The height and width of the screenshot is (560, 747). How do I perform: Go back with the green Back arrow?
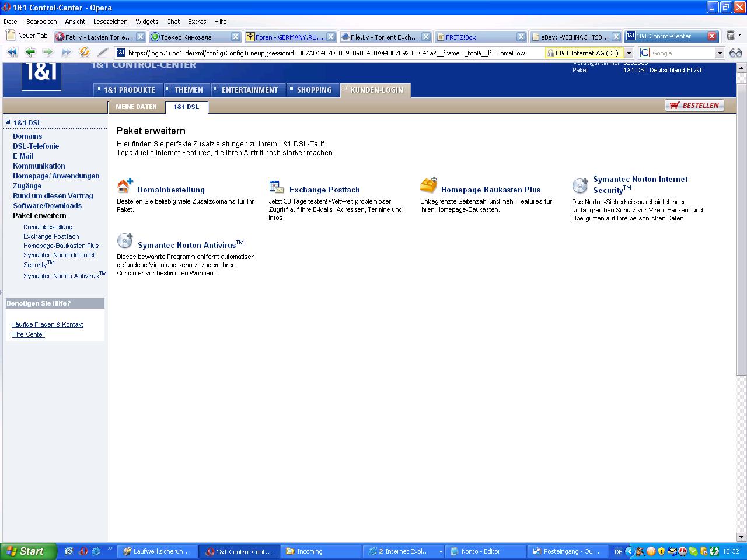[x=30, y=52]
